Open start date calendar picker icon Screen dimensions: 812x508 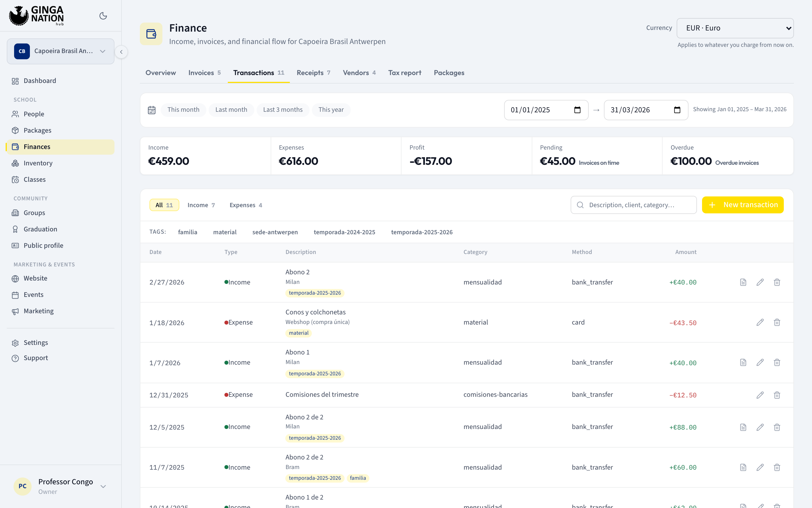click(577, 110)
